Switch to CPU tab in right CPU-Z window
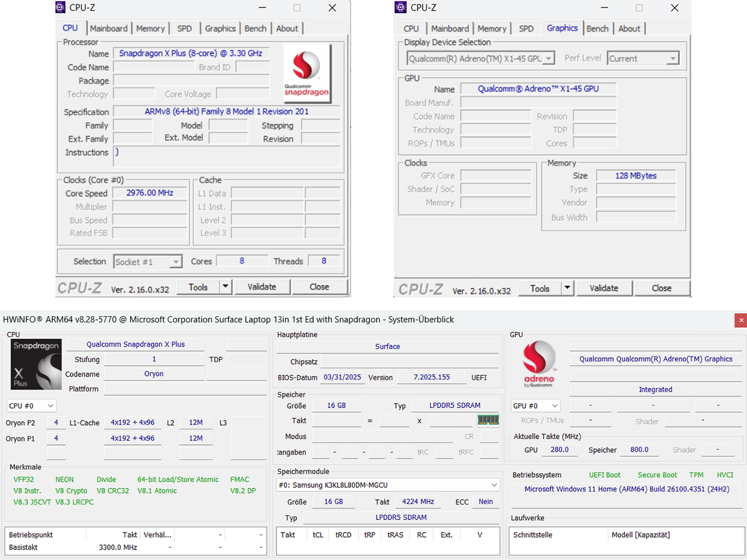Image resolution: width=747 pixels, height=560 pixels. (411, 29)
